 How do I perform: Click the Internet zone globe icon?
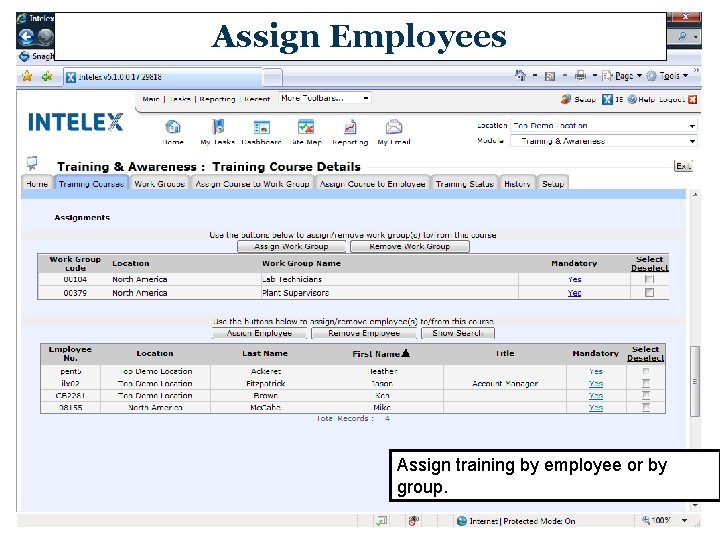[462, 521]
